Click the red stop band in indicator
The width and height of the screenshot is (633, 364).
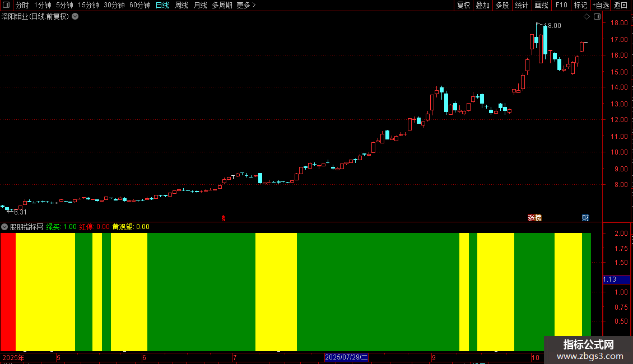[8, 292]
